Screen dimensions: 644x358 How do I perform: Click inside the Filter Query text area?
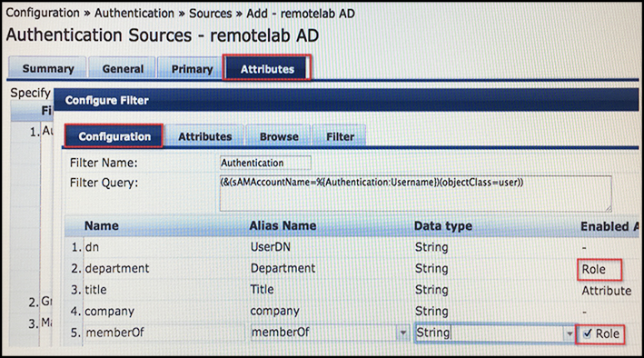point(415,194)
